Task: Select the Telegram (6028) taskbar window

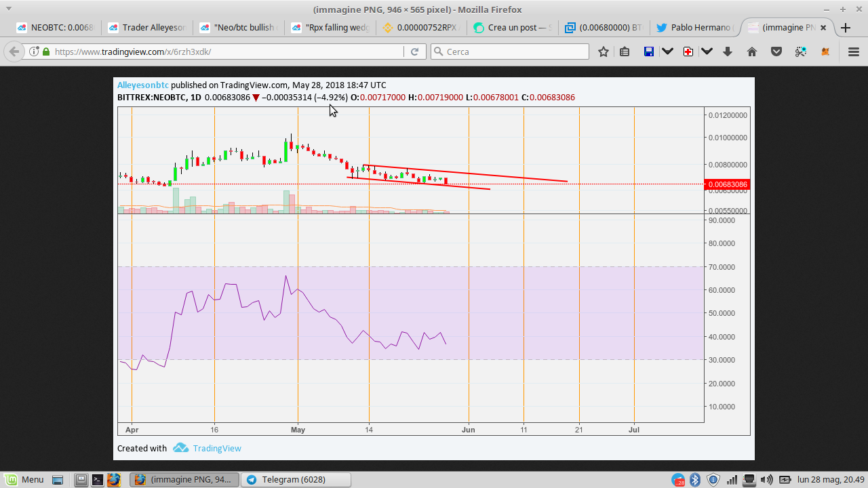Action: click(296, 480)
